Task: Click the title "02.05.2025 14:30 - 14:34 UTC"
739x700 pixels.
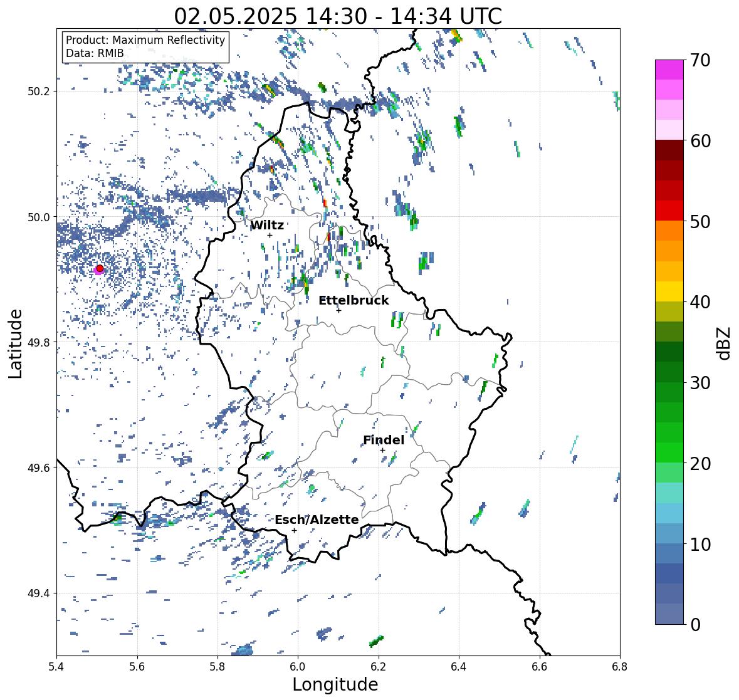Action: [338, 16]
